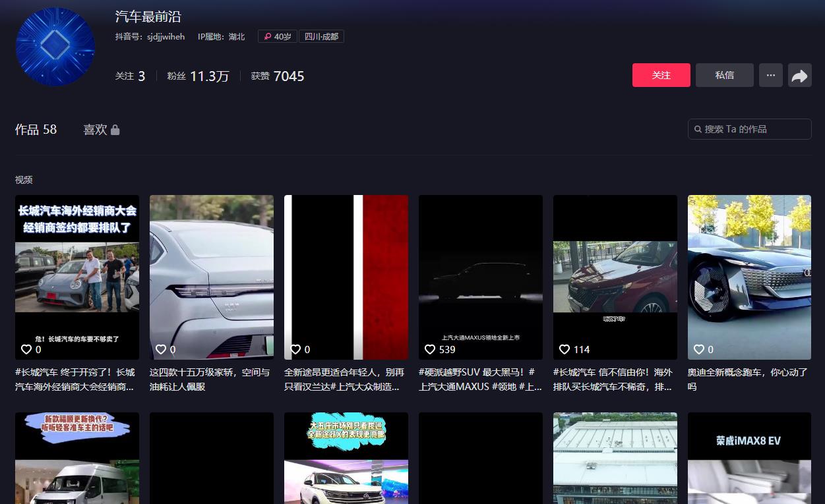
Task: Open the 全新途观X white SUV video thumbnail
Action: coord(346,458)
